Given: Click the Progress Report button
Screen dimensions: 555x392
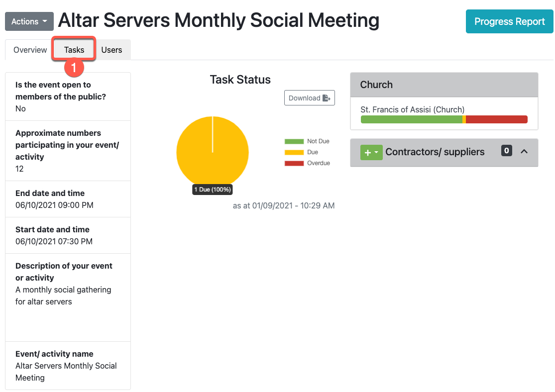Looking at the screenshot, I should [x=509, y=21].
